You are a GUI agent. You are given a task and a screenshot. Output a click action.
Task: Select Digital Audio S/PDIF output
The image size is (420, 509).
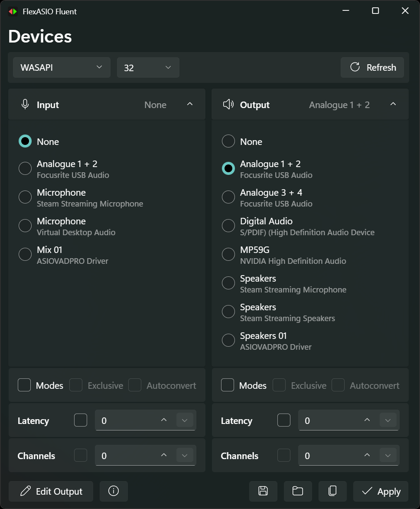pyautogui.click(x=228, y=226)
